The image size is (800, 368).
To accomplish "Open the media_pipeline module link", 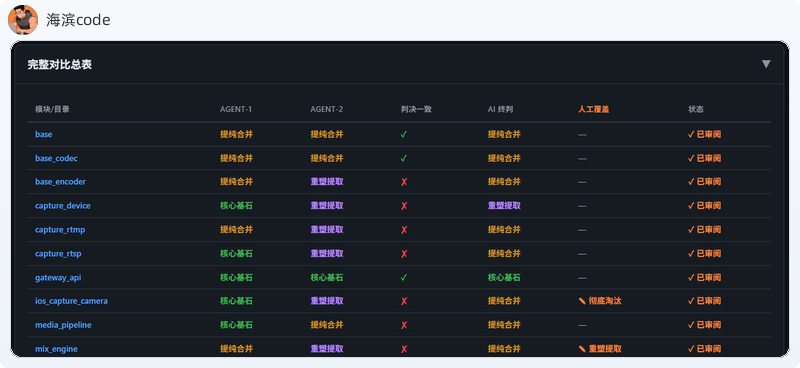I will (63, 325).
